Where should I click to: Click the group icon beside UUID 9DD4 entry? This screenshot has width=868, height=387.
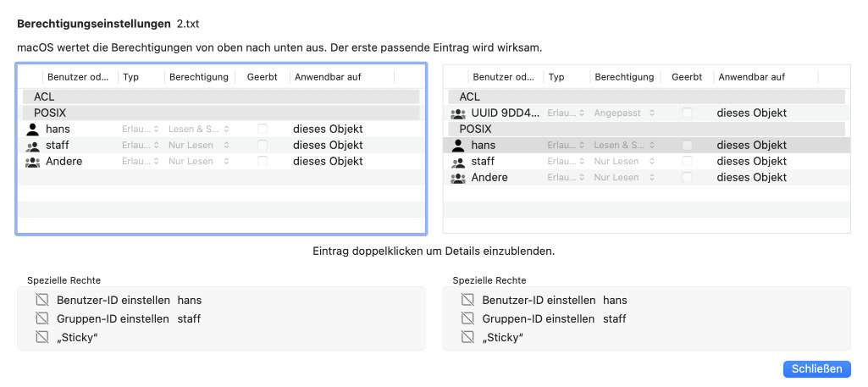pos(458,113)
